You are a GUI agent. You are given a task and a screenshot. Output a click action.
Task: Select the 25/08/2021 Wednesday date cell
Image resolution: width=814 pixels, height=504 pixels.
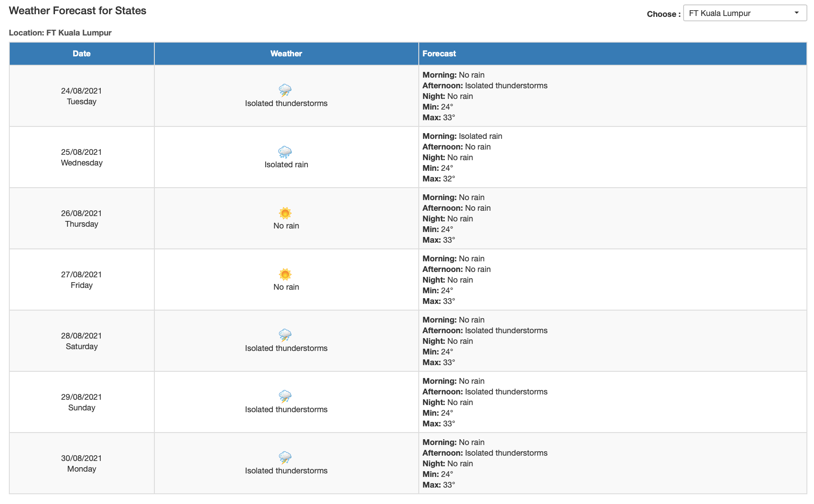[82, 157]
